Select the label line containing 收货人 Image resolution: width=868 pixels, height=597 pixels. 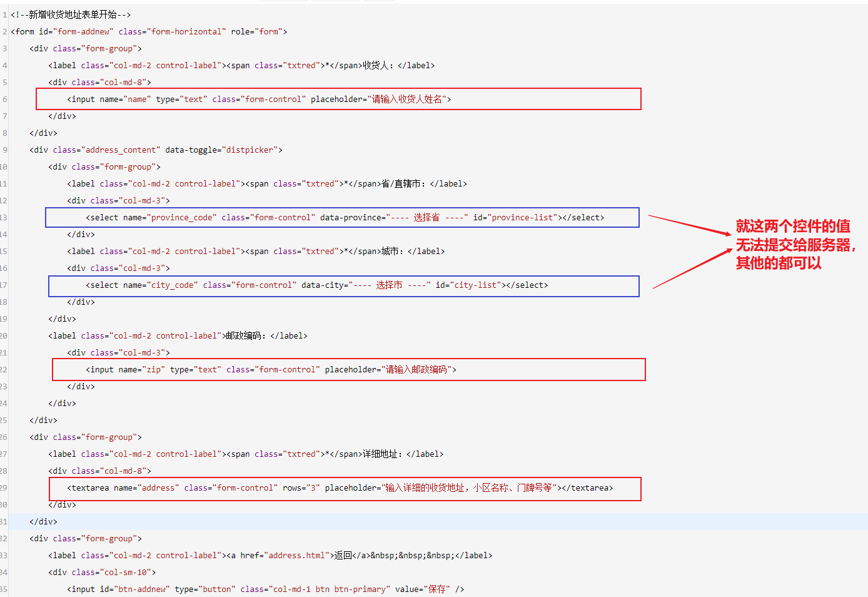[x=241, y=65]
